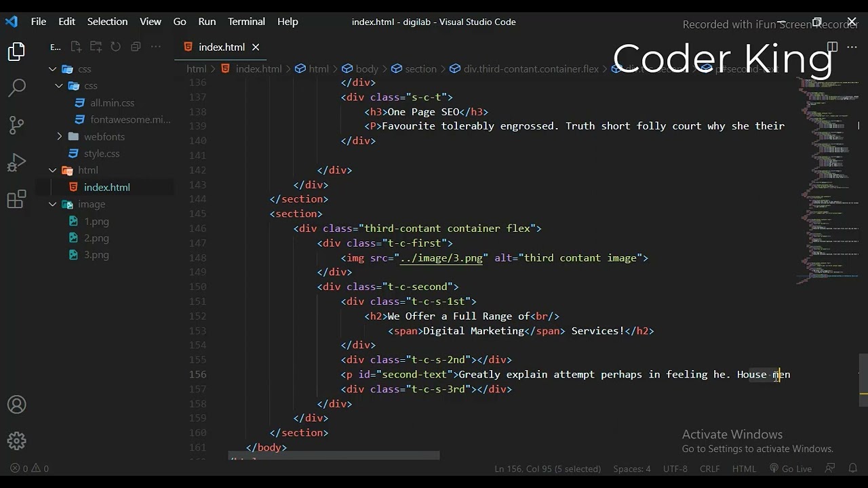
Task: Open the Terminal menu
Action: point(246,22)
